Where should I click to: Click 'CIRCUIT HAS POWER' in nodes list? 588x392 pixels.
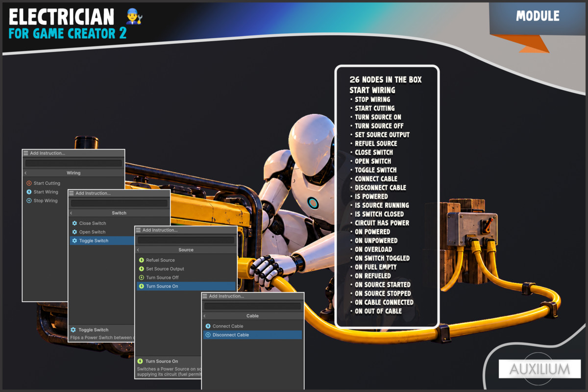(x=382, y=223)
